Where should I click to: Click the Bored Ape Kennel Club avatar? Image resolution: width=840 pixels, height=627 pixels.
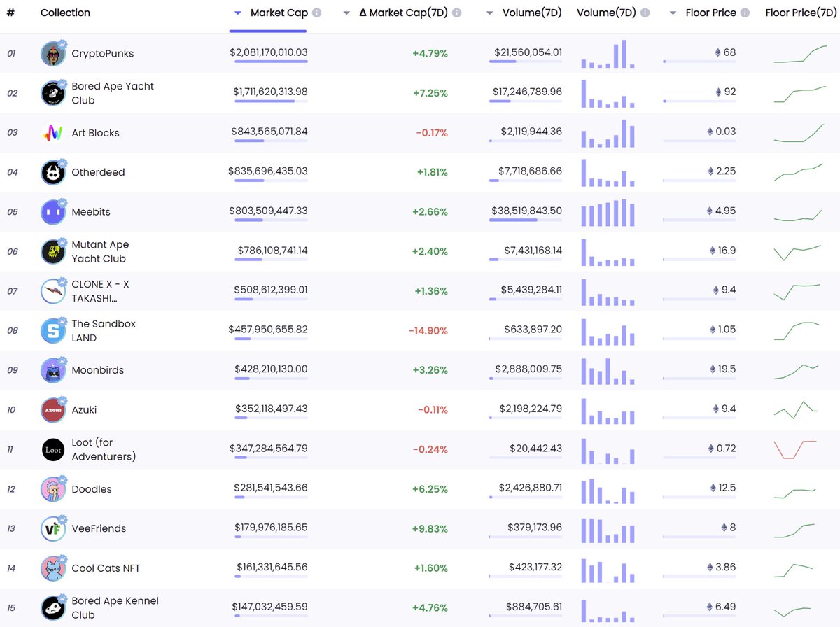[x=53, y=607]
